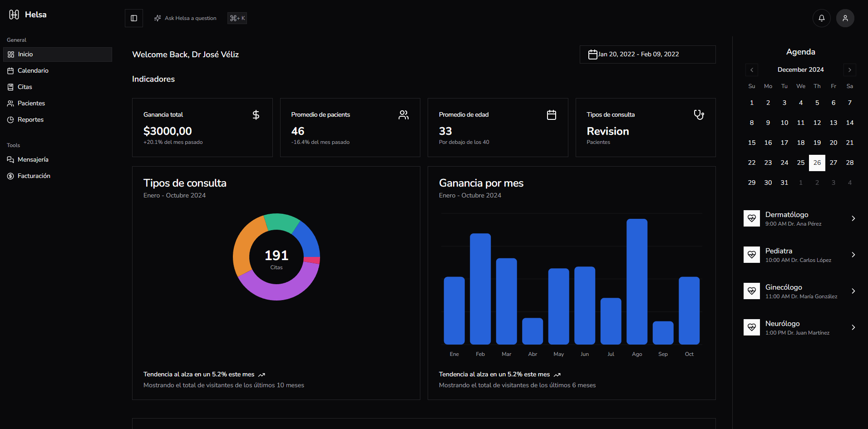Toggle the sidebar panel button
868x429 pixels.
coord(134,18)
